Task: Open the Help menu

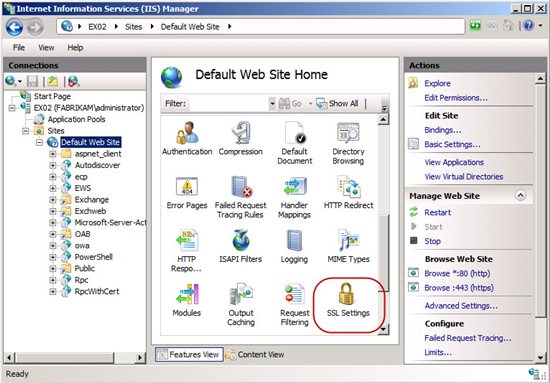Action: pyautogui.click(x=75, y=47)
